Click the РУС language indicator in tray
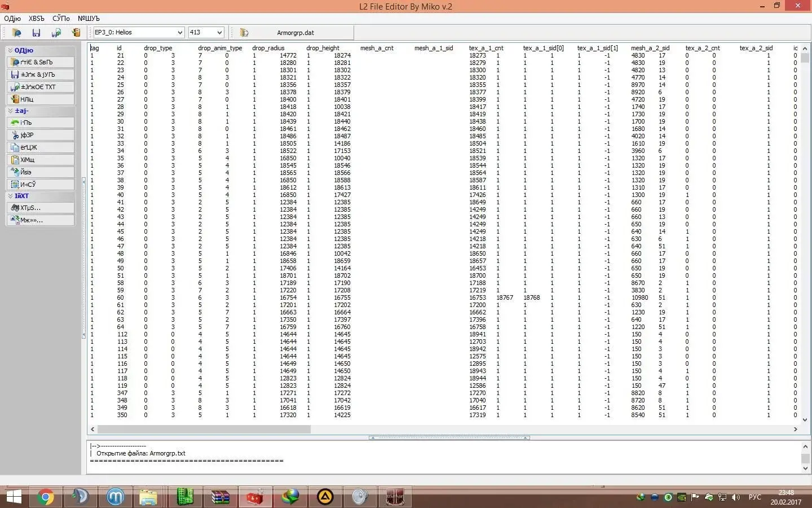Image resolution: width=812 pixels, height=508 pixels. tap(754, 497)
